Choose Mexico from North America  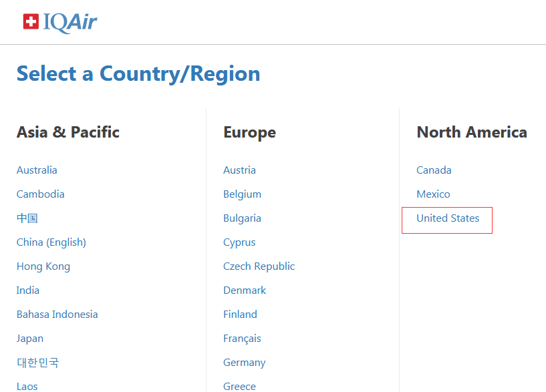tap(433, 194)
